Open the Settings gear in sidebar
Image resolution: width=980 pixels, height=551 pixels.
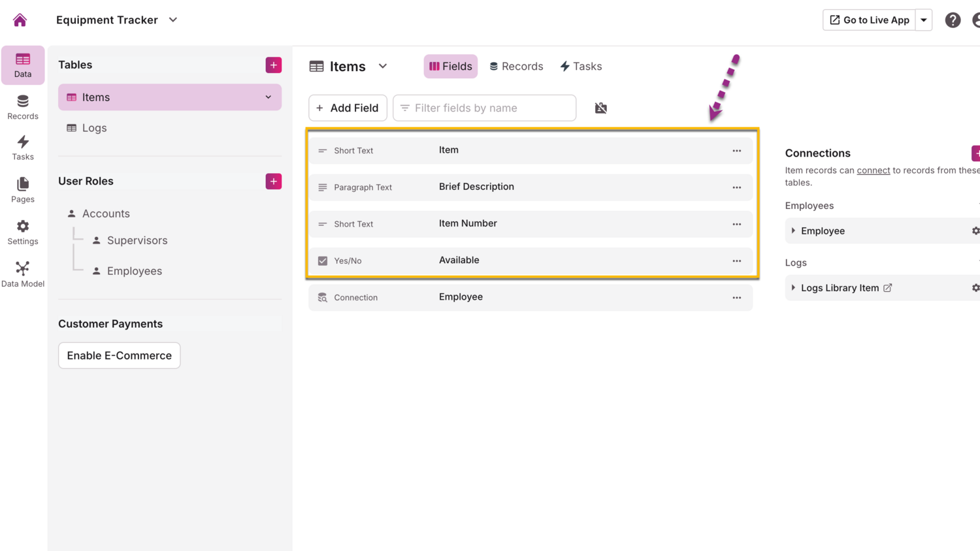(x=23, y=232)
